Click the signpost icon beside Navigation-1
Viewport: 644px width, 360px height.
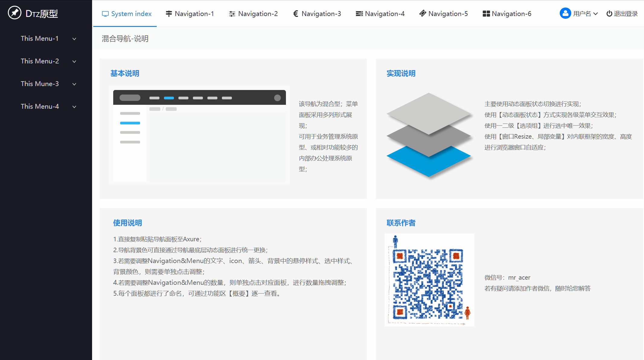pyautogui.click(x=169, y=14)
